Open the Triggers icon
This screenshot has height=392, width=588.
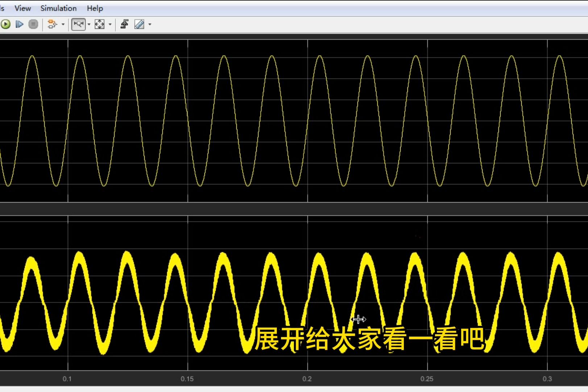[x=125, y=24]
